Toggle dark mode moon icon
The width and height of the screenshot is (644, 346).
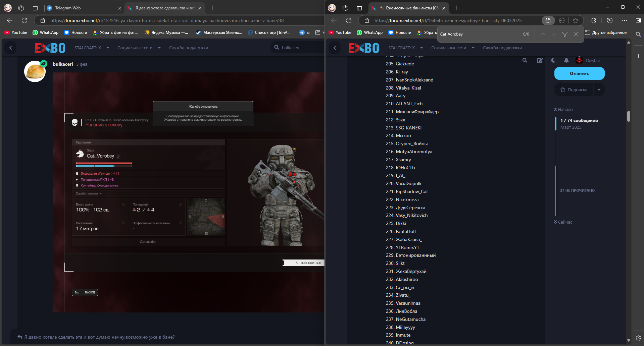click(x=553, y=60)
